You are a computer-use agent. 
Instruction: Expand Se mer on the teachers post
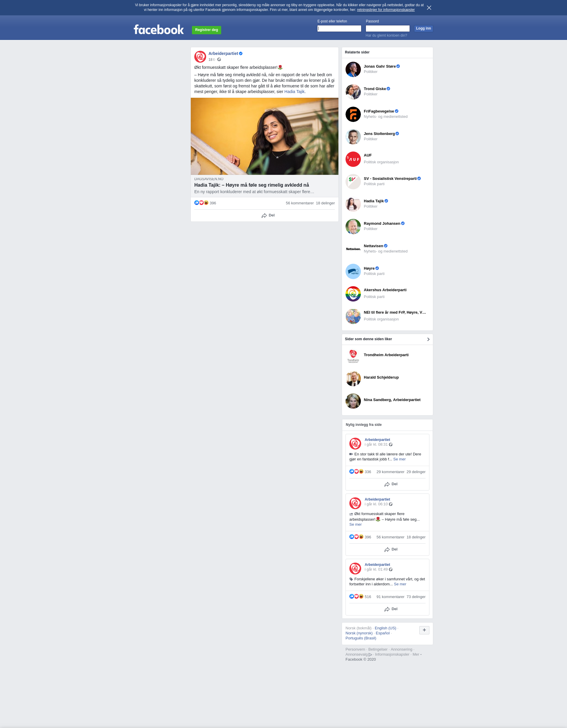click(x=399, y=459)
